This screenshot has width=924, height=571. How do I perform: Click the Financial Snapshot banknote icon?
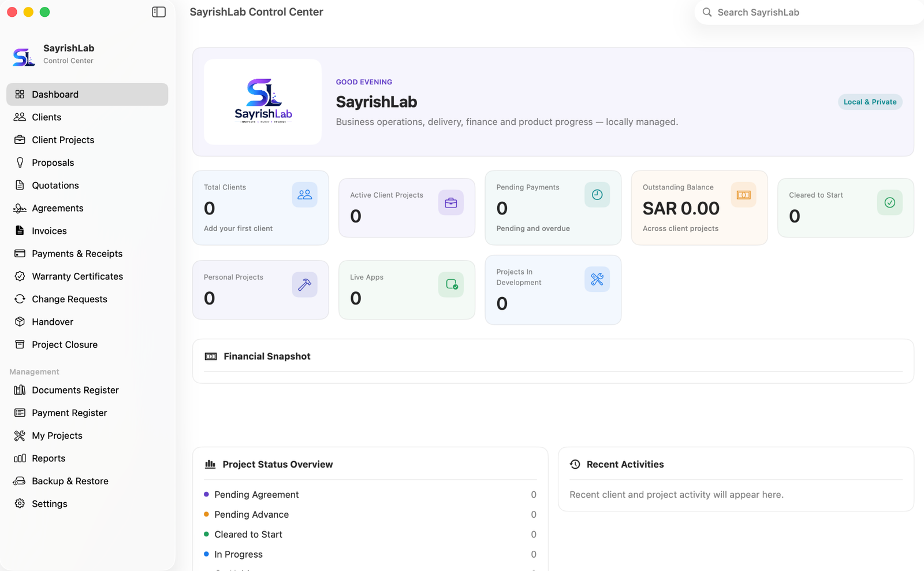pos(211,357)
